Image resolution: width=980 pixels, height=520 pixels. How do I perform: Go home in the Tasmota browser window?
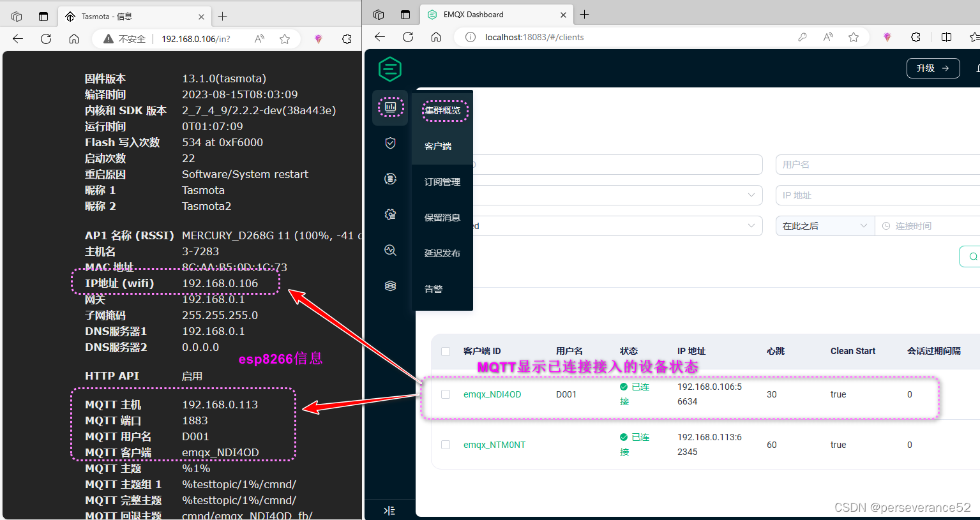tap(74, 39)
